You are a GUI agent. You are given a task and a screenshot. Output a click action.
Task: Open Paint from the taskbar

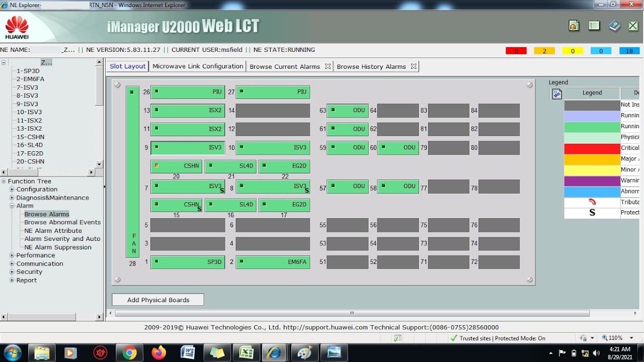point(304,353)
